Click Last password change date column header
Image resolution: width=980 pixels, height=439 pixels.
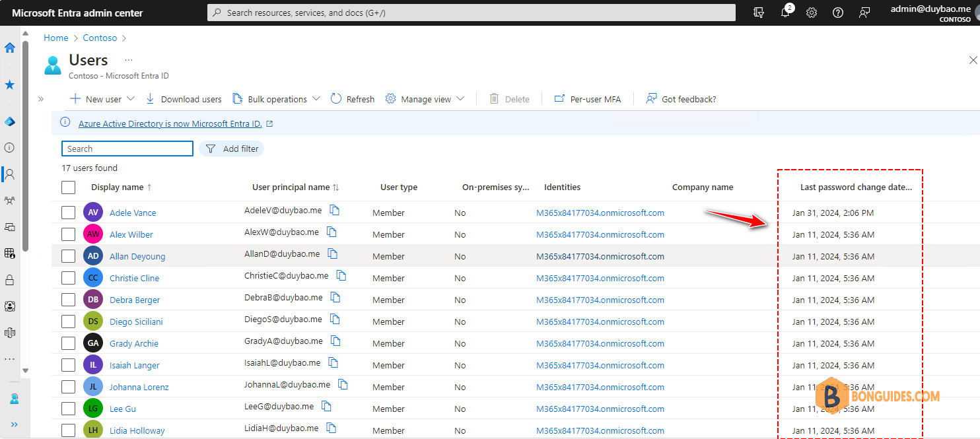pyautogui.click(x=856, y=187)
